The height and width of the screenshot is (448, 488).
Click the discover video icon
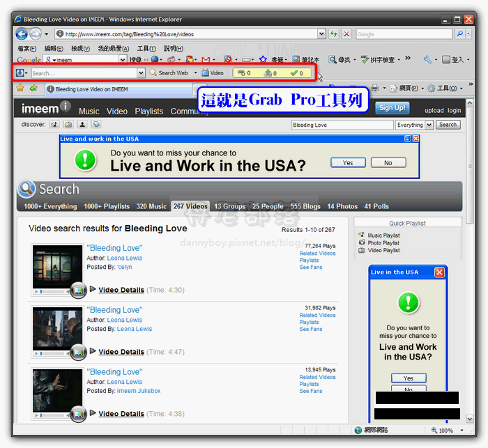[x=68, y=125]
